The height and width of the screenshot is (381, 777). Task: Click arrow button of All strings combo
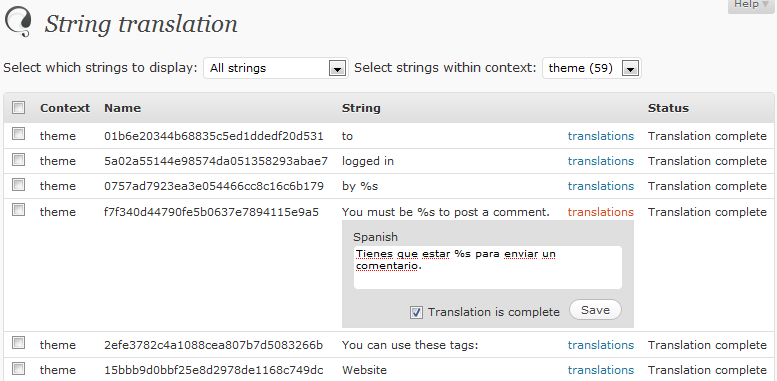pos(337,69)
